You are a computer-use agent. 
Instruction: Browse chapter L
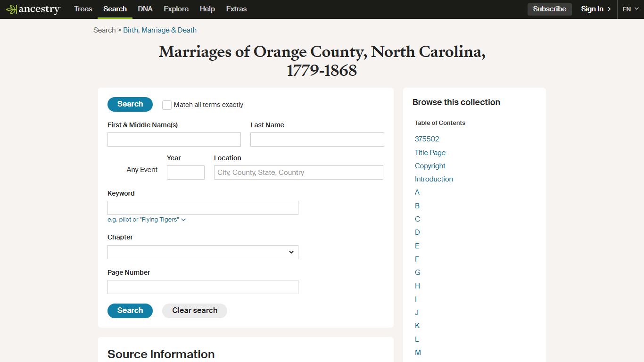(417, 339)
